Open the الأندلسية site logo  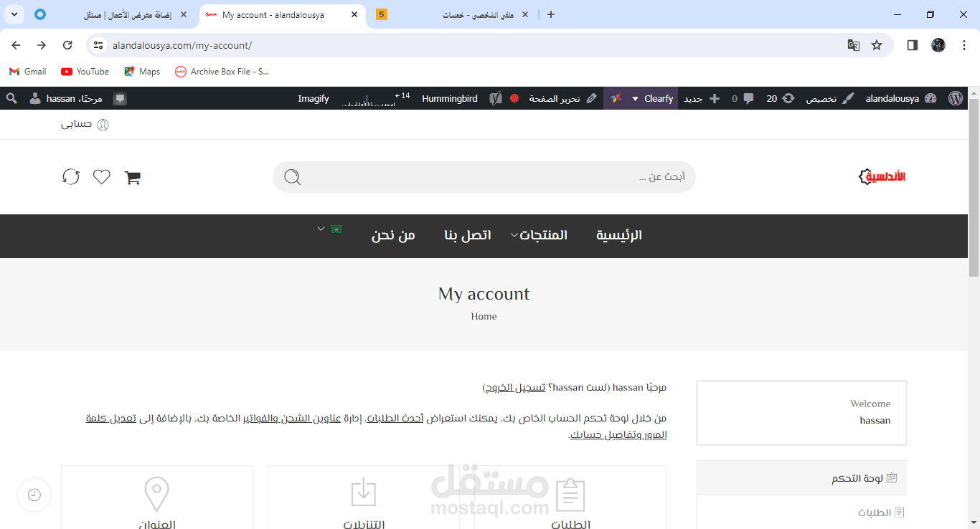coord(882,176)
